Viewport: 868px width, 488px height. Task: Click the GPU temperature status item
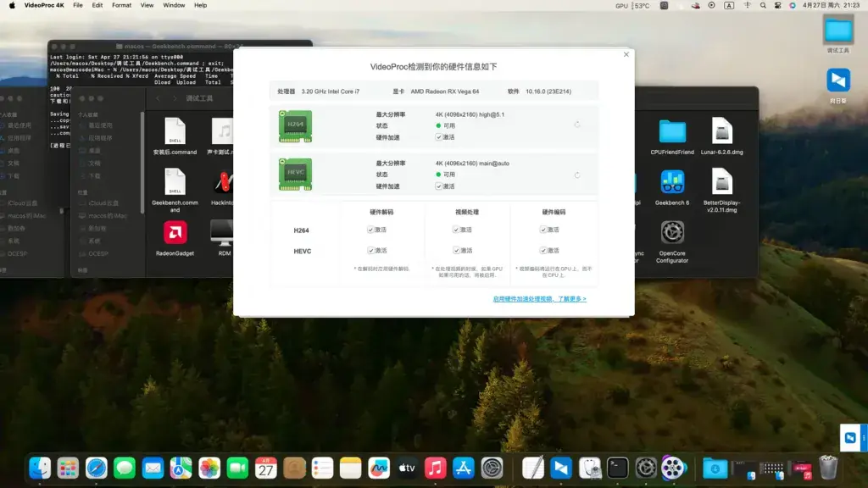[632, 6]
